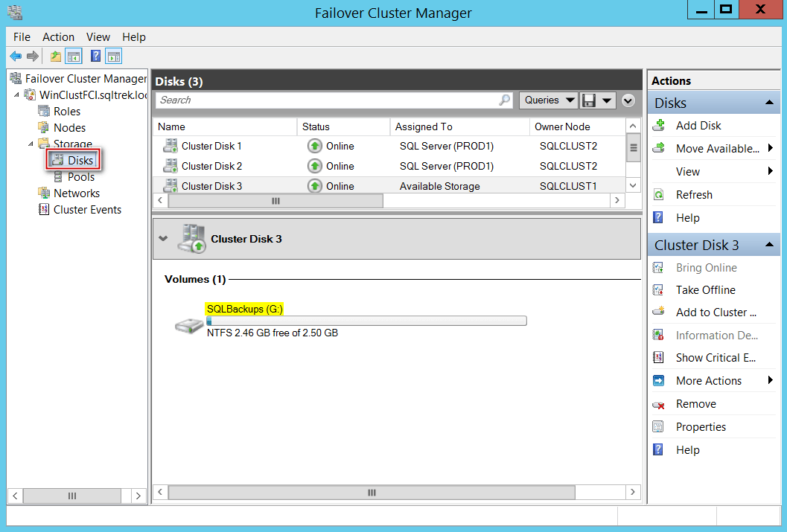Click the Help question mark icon
Viewport: 787px width, 532px height.
click(95, 55)
